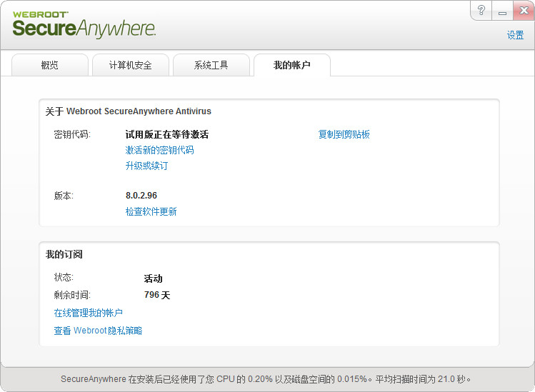Open 升级或续订 link
535x392 pixels.
(146, 166)
